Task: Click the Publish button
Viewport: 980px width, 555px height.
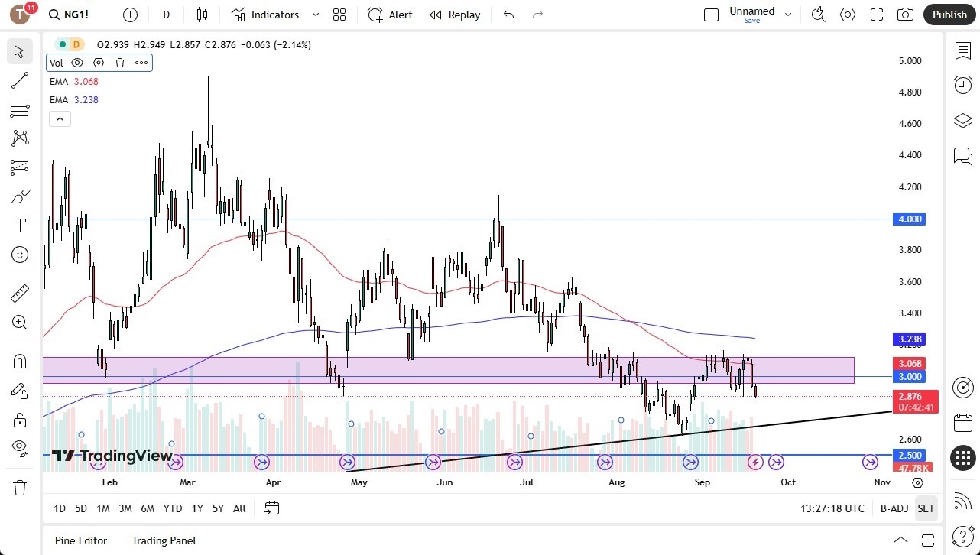Action: coord(949,14)
